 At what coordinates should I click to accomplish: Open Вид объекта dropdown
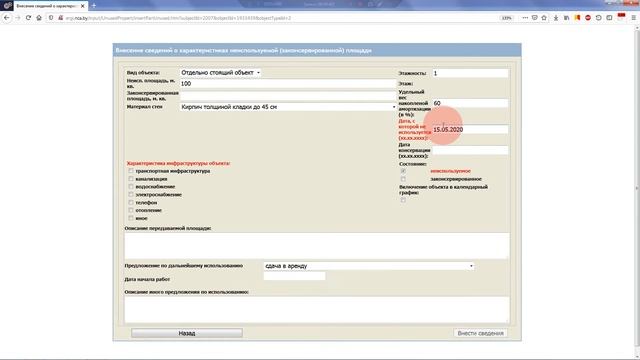pos(220,73)
